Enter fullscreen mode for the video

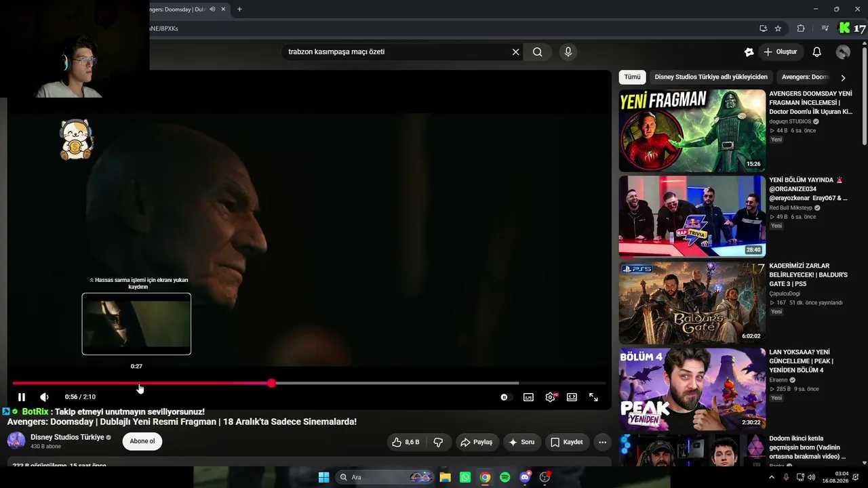point(593,397)
